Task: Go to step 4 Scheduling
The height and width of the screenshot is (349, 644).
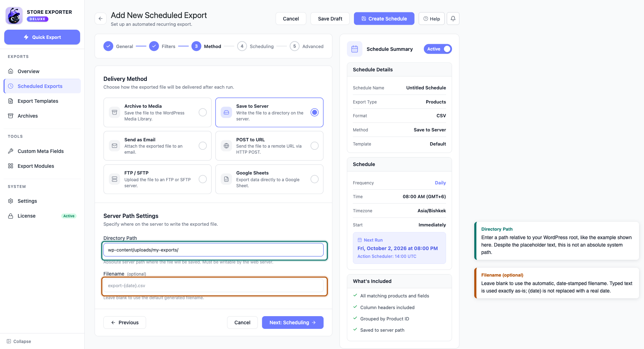Action: tap(256, 46)
